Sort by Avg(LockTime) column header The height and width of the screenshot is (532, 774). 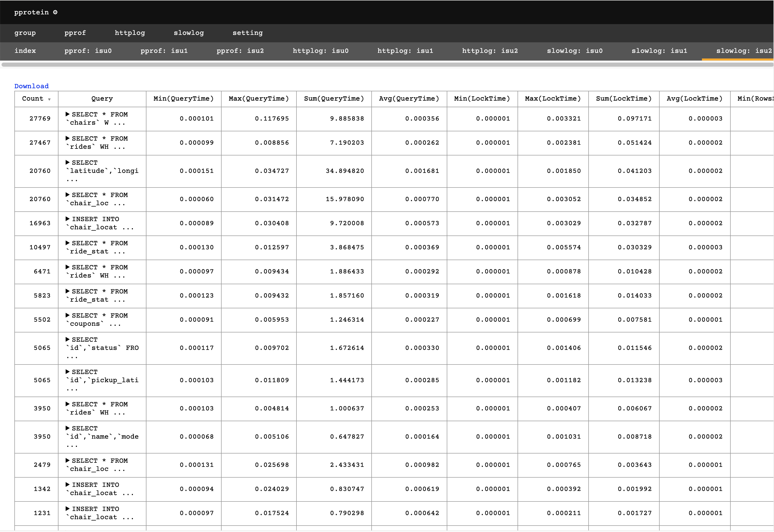695,99
